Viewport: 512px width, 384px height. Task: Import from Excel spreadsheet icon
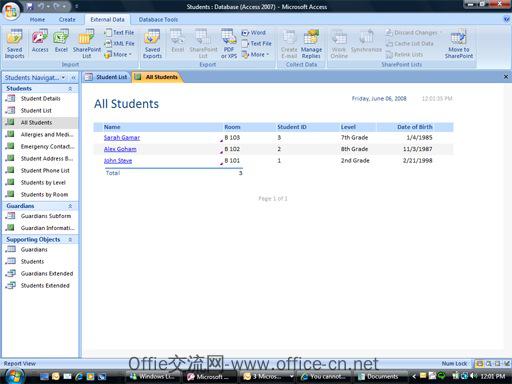click(x=61, y=41)
